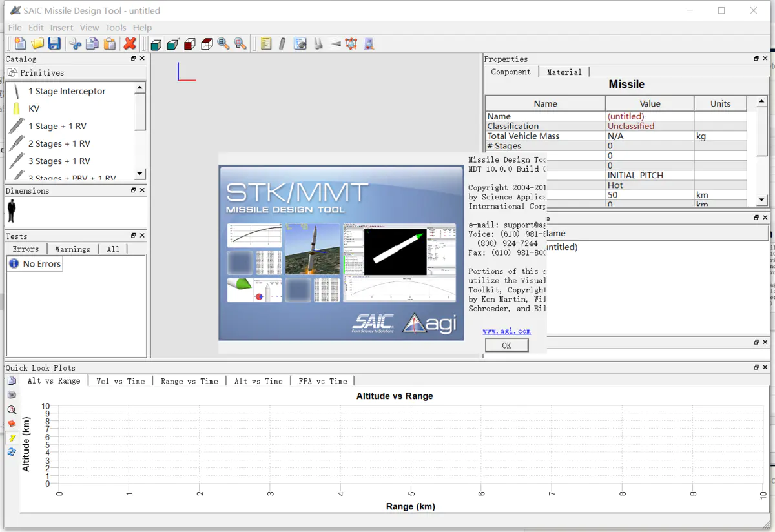The width and height of the screenshot is (775, 532).
Task: Click the No Errors indicator in Tests panel
Action: pos(34,263)
